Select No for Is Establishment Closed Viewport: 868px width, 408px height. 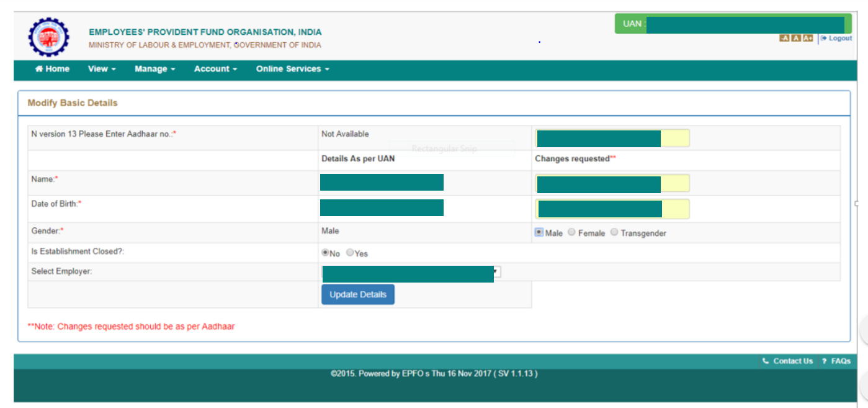[x=325, y=253]
